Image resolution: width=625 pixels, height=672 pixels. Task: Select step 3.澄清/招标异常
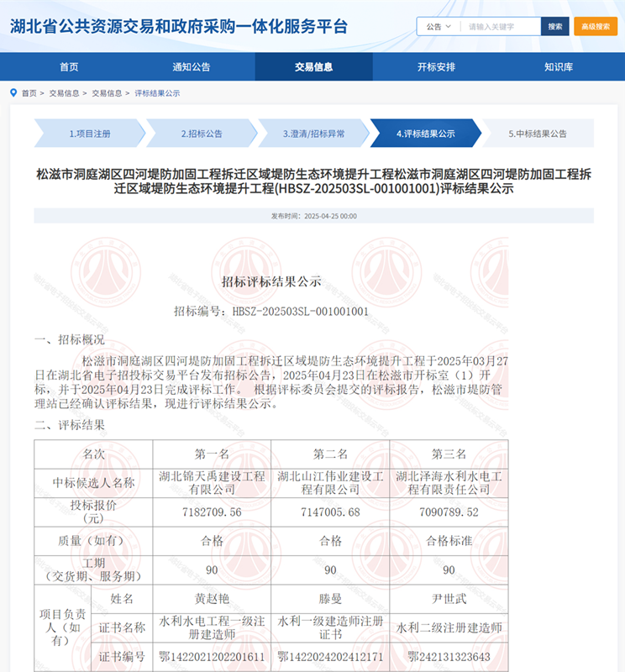click(x=313, y=134)
